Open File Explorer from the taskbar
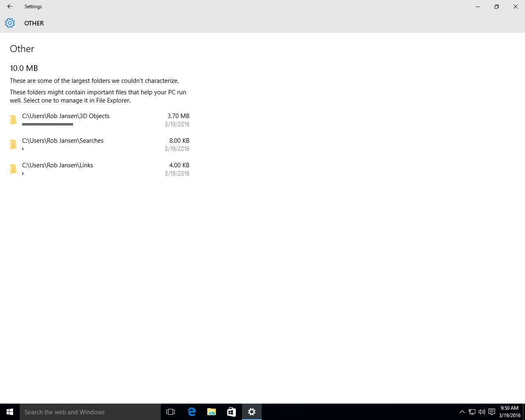The image size is (525, 420). (x=212, y=412)
